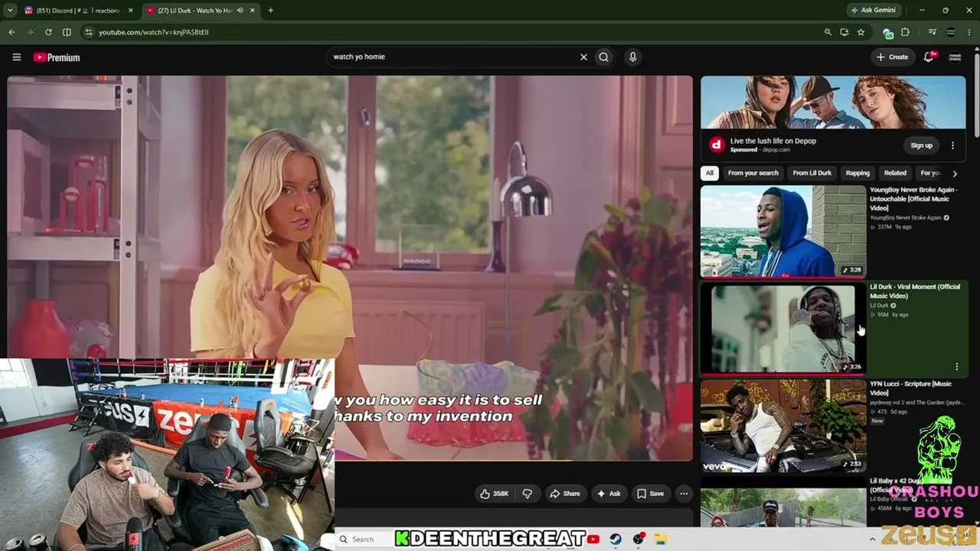Select the All filter chip
Screen dimensions: 980x551
[710, 173]
